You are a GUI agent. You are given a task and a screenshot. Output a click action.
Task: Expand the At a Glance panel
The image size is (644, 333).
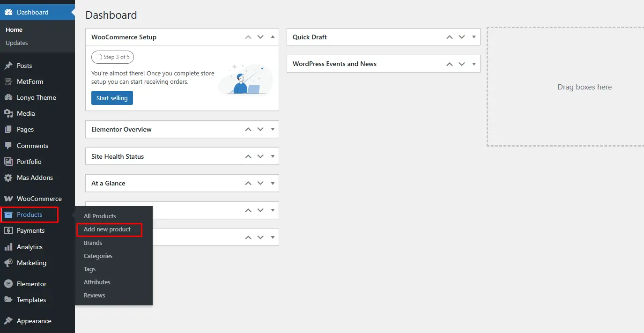[273, 183]
